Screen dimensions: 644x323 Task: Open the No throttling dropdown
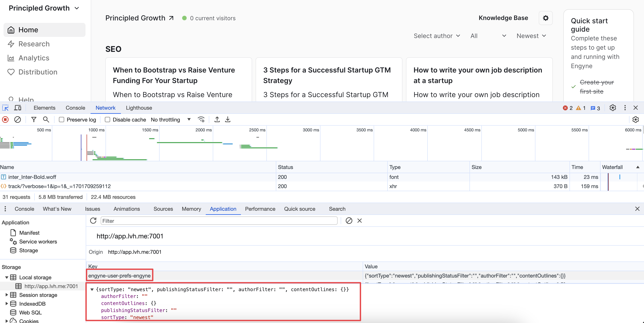(x=171, y=120)
